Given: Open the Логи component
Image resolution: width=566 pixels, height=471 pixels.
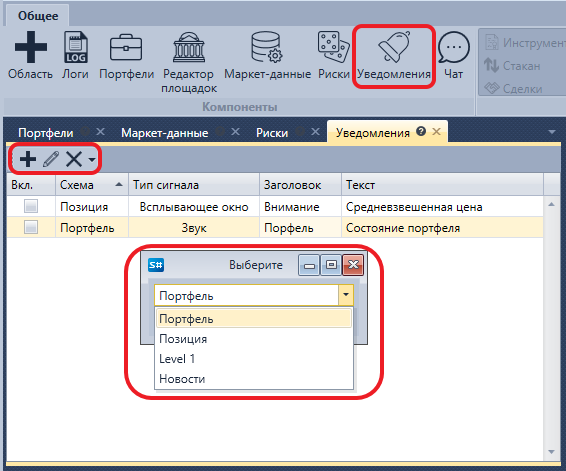Looking at the screenshot, I should click(x=75, y=55).
